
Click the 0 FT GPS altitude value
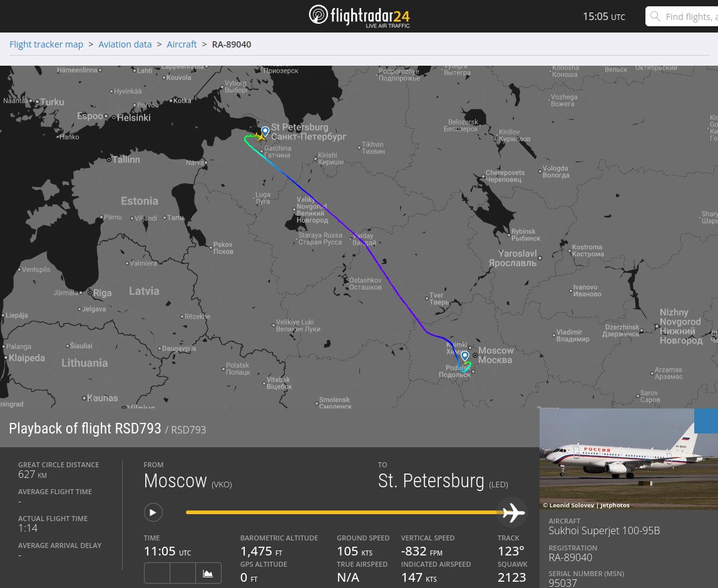coord(249,578)
